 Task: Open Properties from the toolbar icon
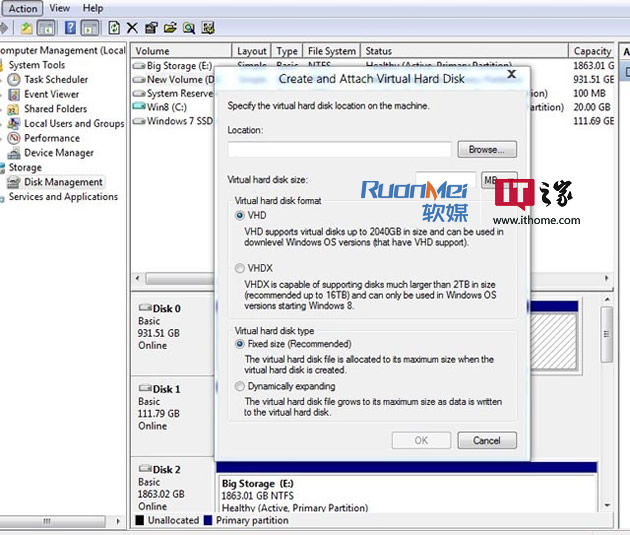tap(151, 28)
